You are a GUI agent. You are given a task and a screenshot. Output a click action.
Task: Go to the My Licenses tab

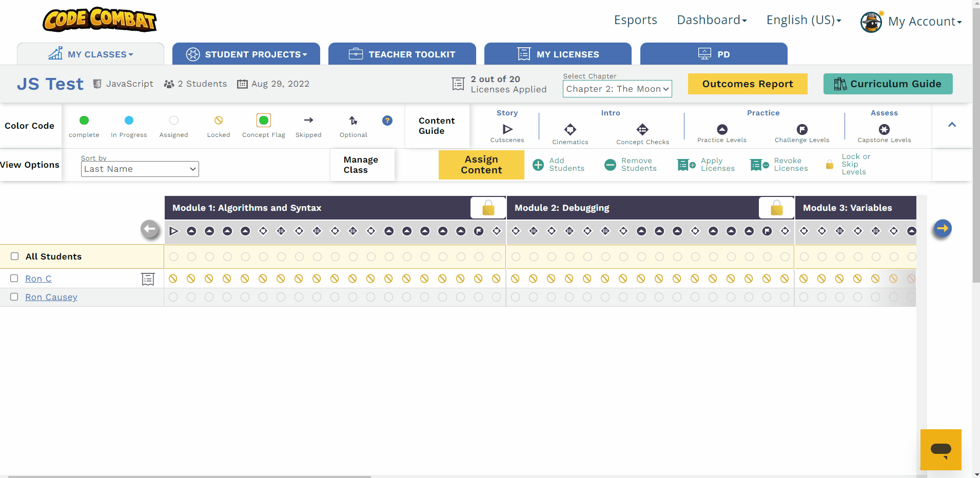click(558, 54)
